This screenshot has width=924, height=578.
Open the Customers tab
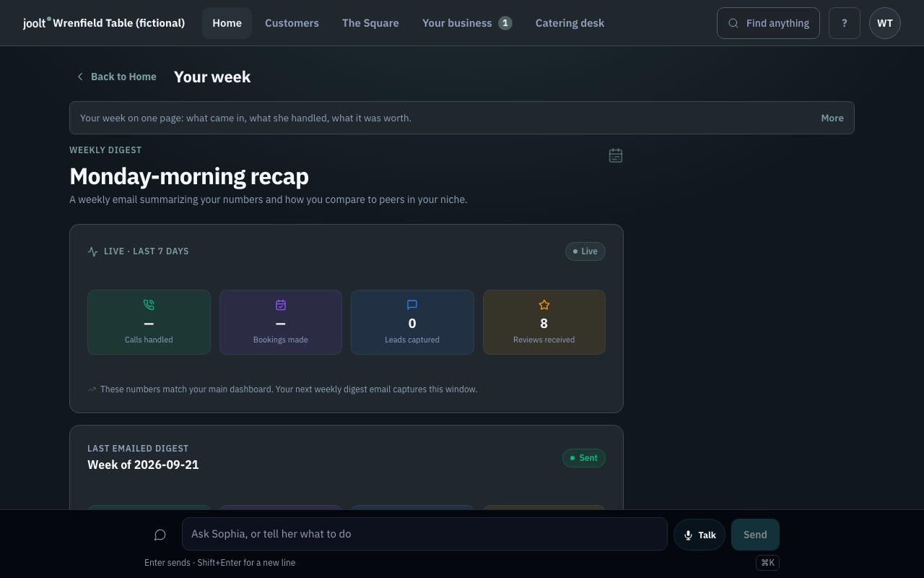pyautogui.click(x=292, y=23)
